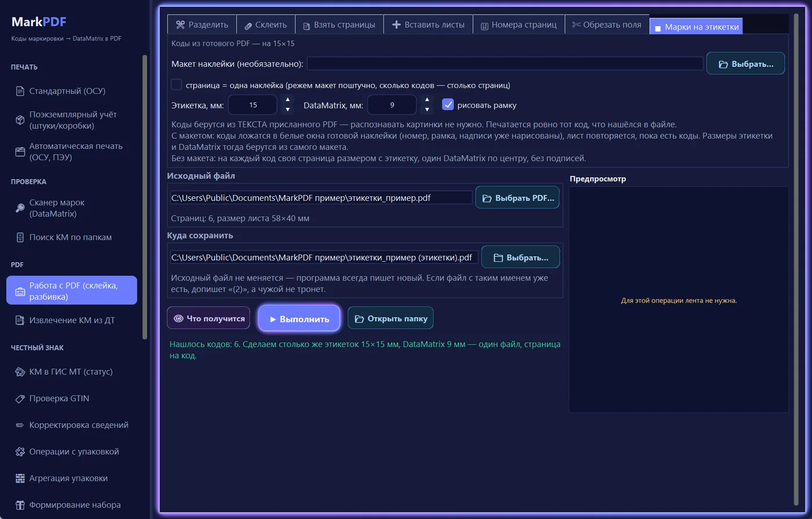Choose a label layout with Выбрать… button
Viewport: 812px width, 519px height.
click(x=745, y=64)
